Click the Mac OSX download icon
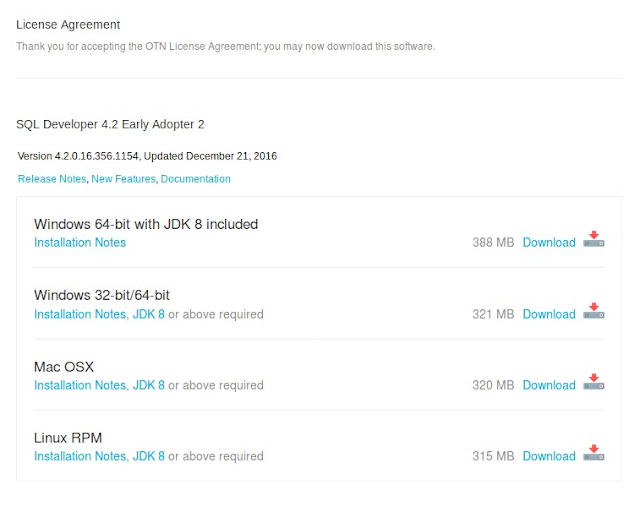This screenshot has height=512, width=640. tap(594, 382)
